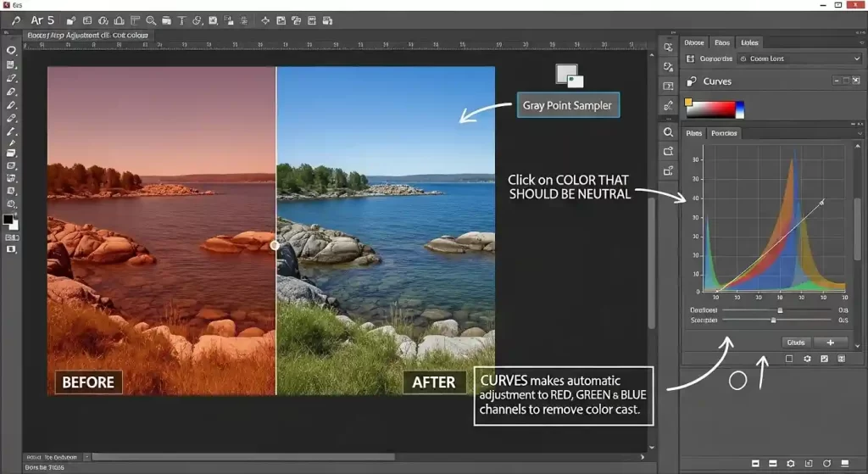Click the 'Deoficest' slider handle
This screenshot has height=474, width=868.
(780, 310)
